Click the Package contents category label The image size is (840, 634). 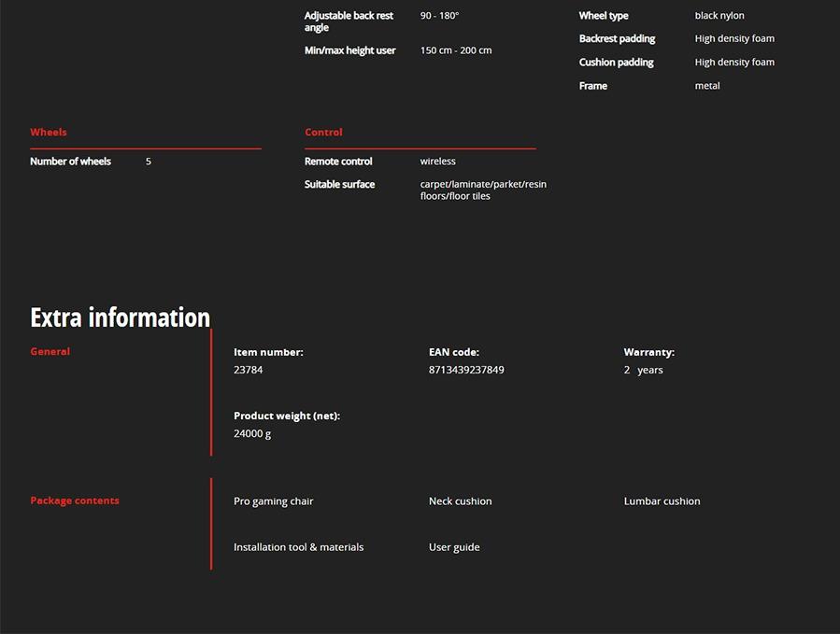point(75,500)
